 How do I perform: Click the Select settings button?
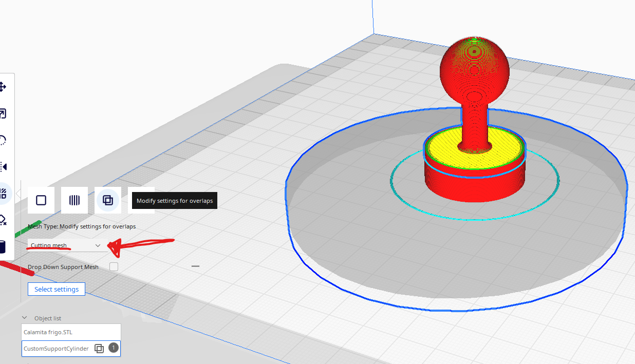(57, 289)
